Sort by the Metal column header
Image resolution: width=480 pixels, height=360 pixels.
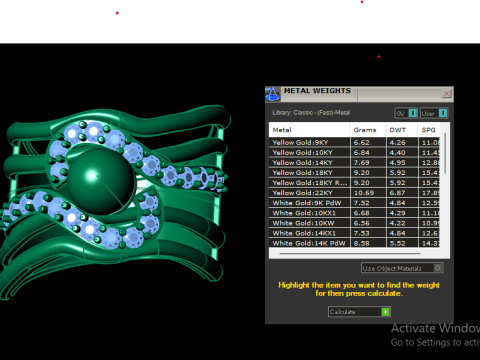click(309, 130)
